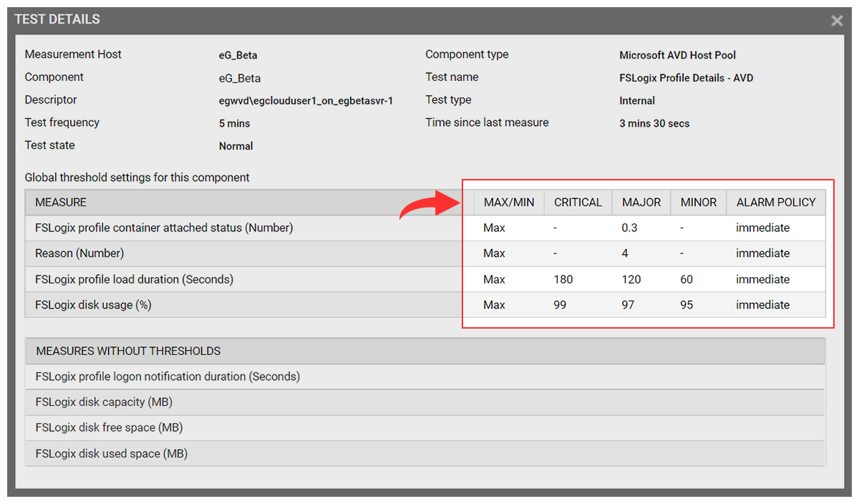Image resolution: width=859 pixels, height=504 pixels.
Task: Click the FSLogix Profile Details - AVD test name
Action: pos(686,78)
